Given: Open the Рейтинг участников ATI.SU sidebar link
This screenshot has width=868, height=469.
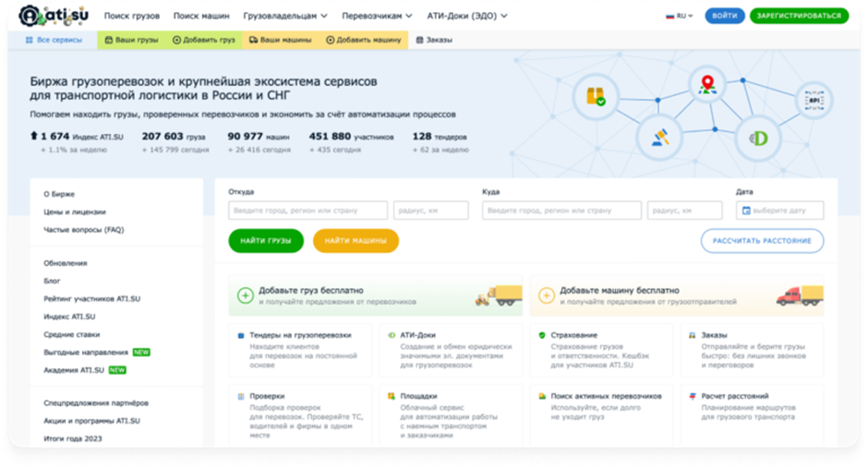Looking at the screenshot, I should point(92,299).
